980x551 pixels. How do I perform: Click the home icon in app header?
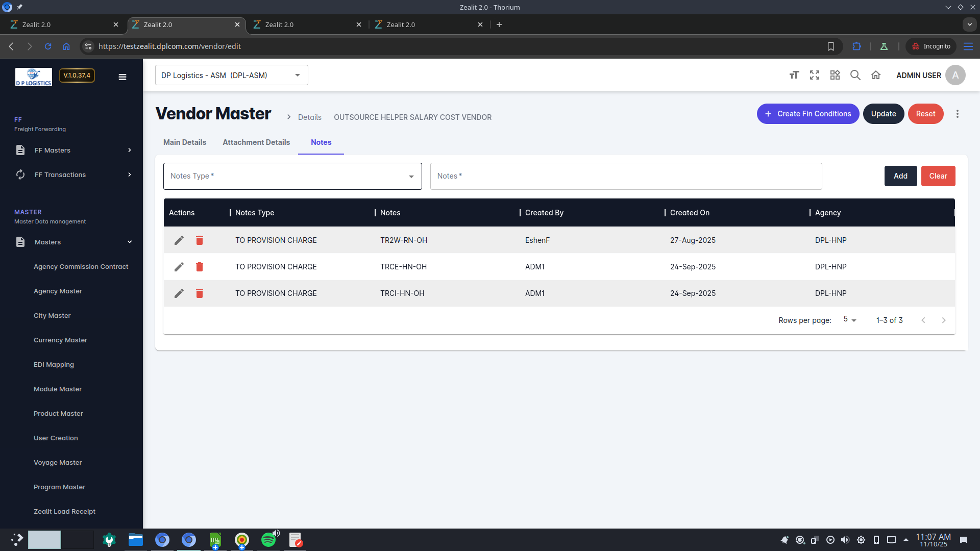click(x=876, y=76)
